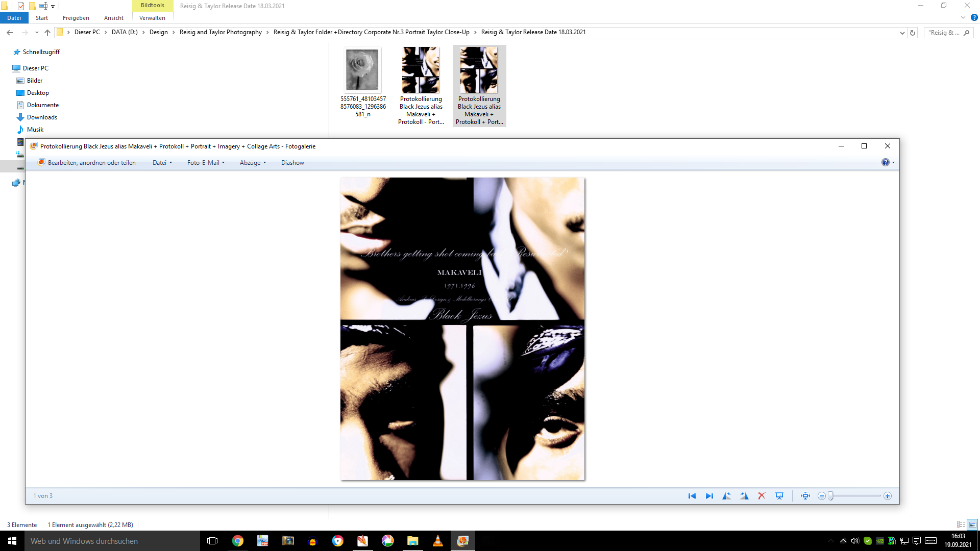Switch Explorer to details view

[x=961, y=524]
